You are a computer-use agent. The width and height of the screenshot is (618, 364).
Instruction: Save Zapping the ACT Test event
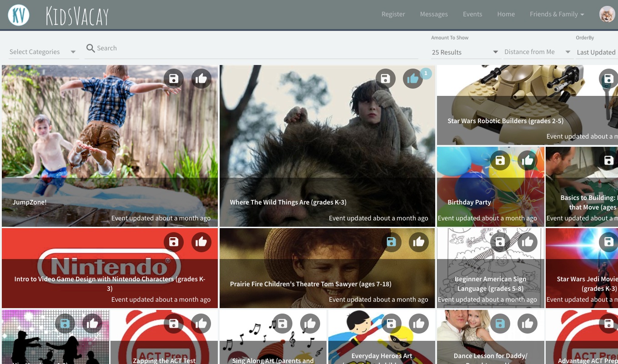(x=174, y=324)
